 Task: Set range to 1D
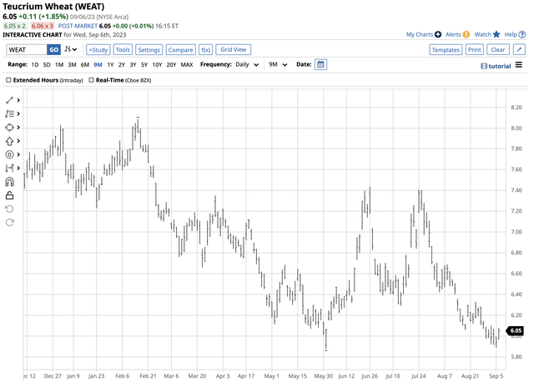pyautogui.click(x=35, y=65)
